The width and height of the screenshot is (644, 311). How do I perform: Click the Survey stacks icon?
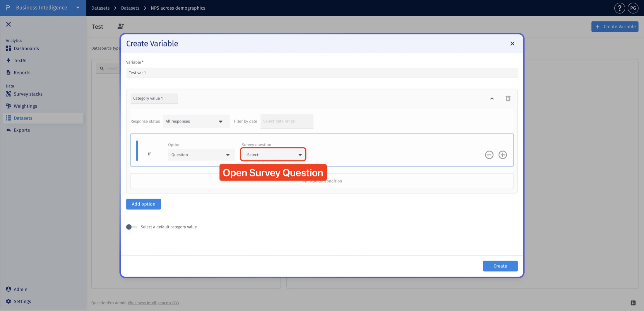(8, 94)
